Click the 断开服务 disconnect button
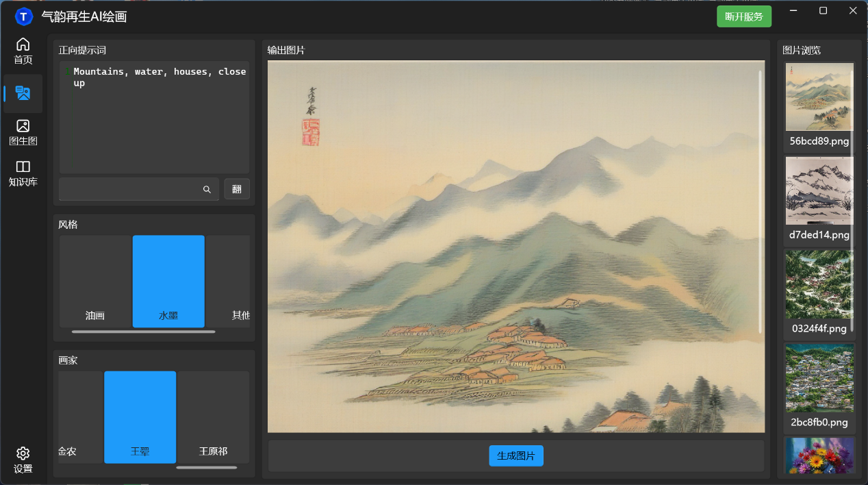 point(744,16)
